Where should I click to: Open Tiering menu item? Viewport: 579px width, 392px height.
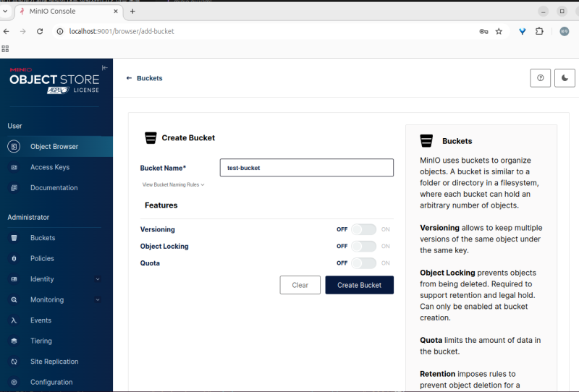pyautogui.click(x=56, y=341)
